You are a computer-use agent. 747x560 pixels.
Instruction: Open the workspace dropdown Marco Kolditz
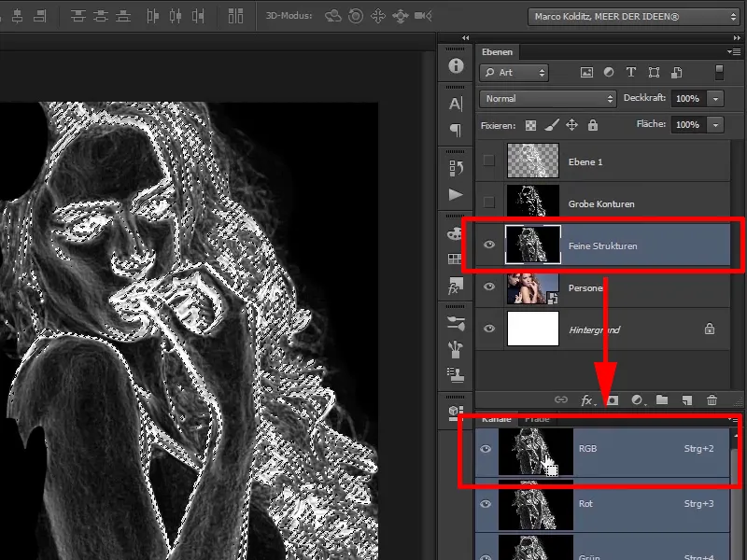coord(634,17)
